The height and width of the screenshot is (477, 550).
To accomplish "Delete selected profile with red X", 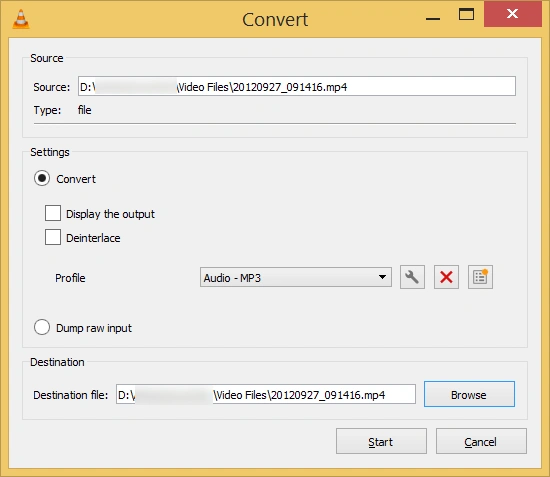I will (x=446, y=277).
